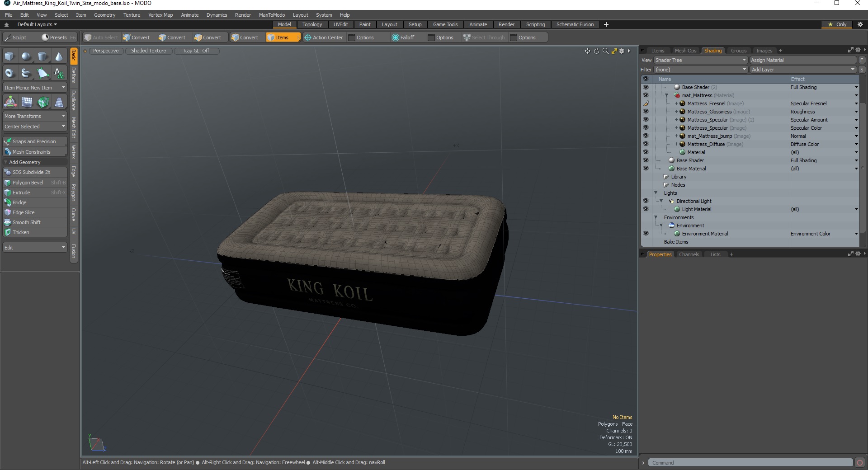
Task: Click the checkered green mesh icon
Action: [43, 102]
